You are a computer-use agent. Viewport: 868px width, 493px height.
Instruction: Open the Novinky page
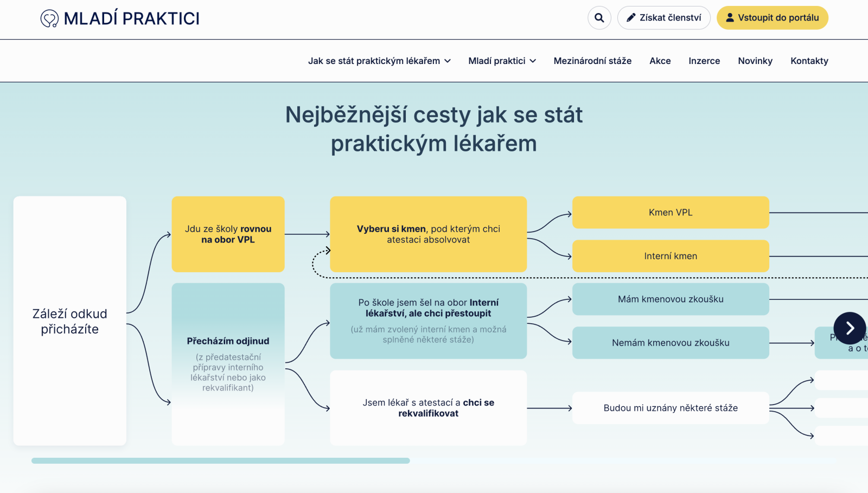[x=755, y=61]
